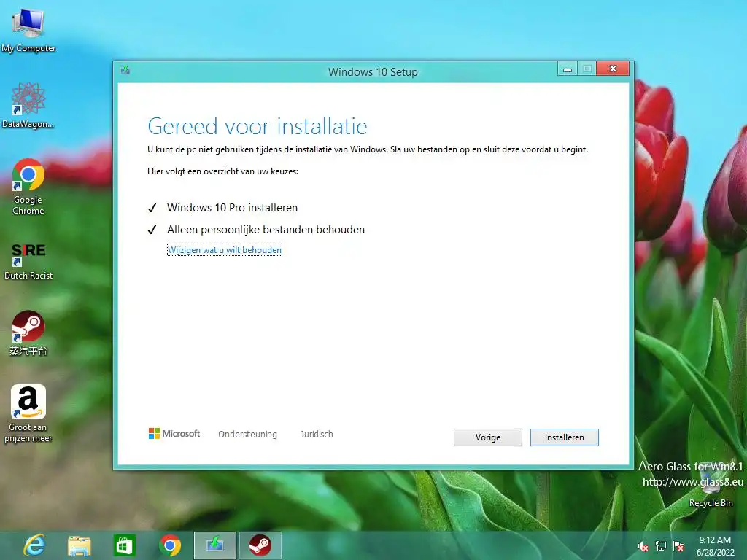Click the Vorige button

click(x=488, y=437)
